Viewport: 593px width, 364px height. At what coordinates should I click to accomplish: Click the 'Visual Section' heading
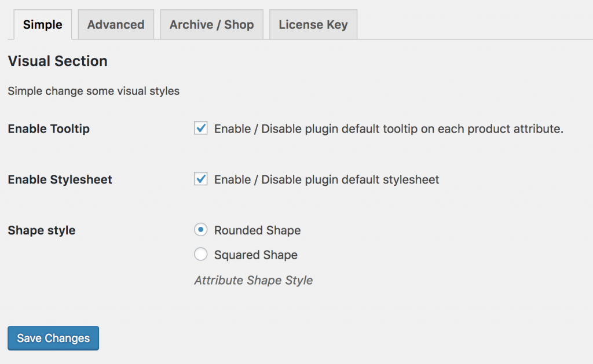[x=57, y=61]
